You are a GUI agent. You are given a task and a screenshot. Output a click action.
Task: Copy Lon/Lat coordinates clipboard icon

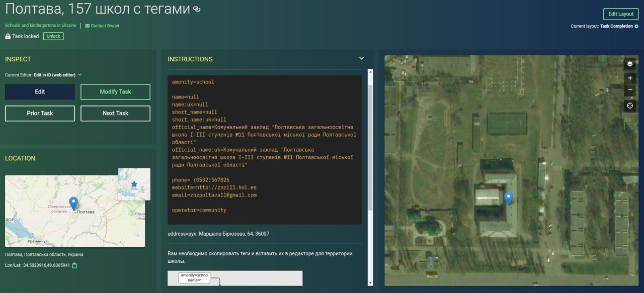tap(74, 265)
